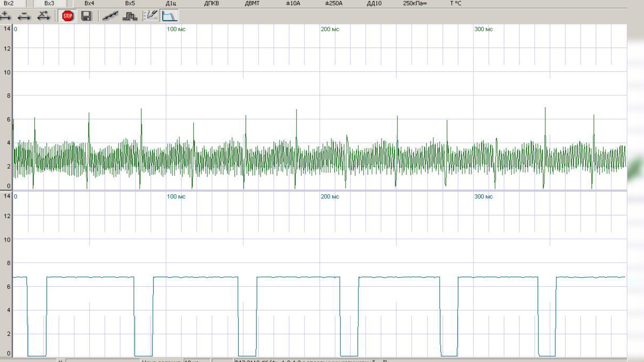This screenshot has width=644, height=362.
Task: Choose the ±250А current tab
Action: click(x=334, y=3)
